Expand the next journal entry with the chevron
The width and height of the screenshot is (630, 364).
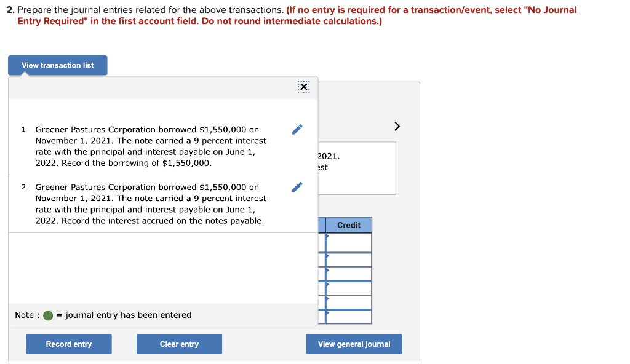396,125
